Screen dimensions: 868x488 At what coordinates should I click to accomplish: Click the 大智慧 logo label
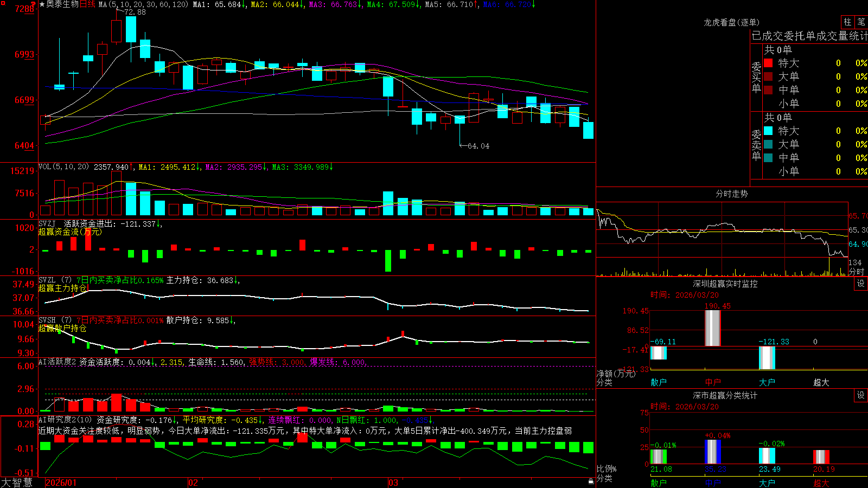(17, 483)
